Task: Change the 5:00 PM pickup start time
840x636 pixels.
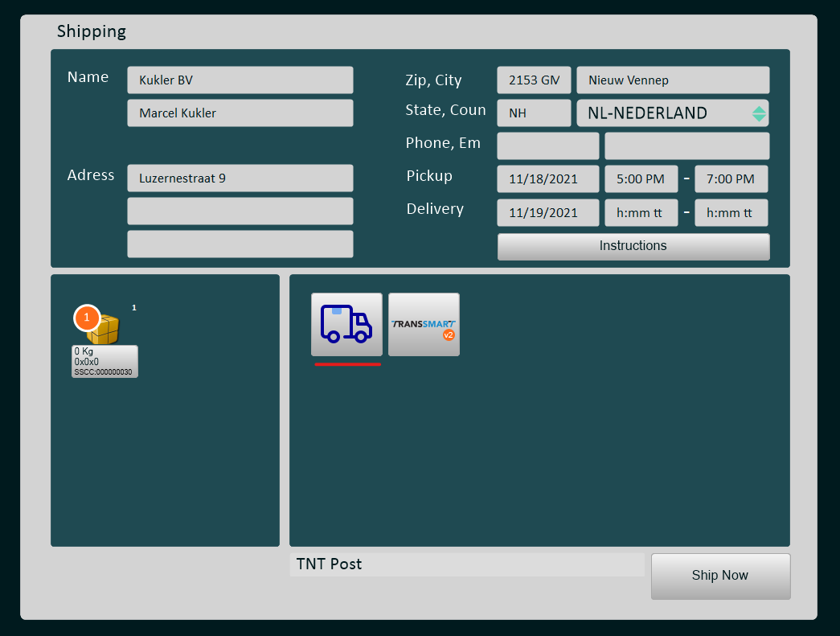Action: (641, 179)
